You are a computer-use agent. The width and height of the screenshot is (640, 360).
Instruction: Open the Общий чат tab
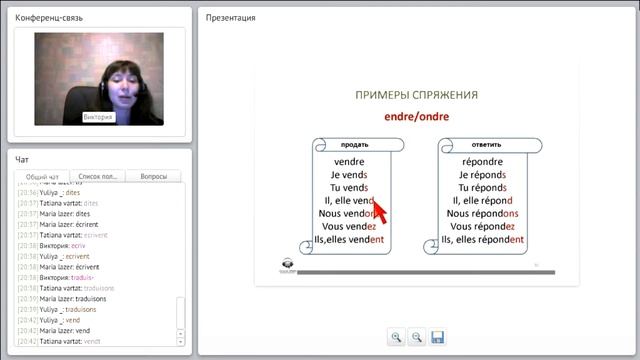coord(42,176)
